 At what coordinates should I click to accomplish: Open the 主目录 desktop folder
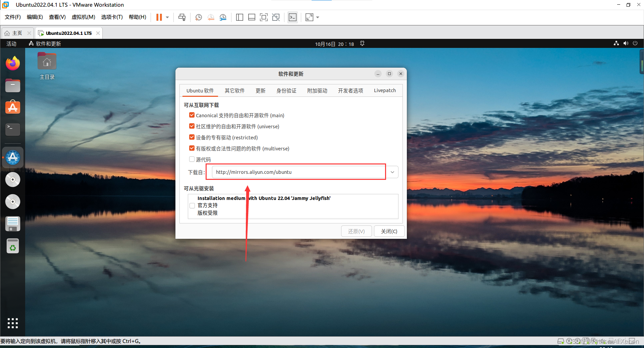47,66
